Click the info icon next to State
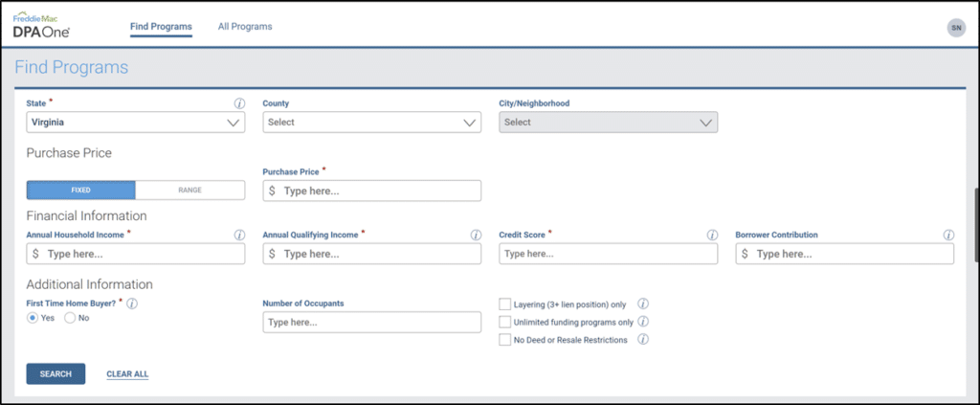 [239, 103]
